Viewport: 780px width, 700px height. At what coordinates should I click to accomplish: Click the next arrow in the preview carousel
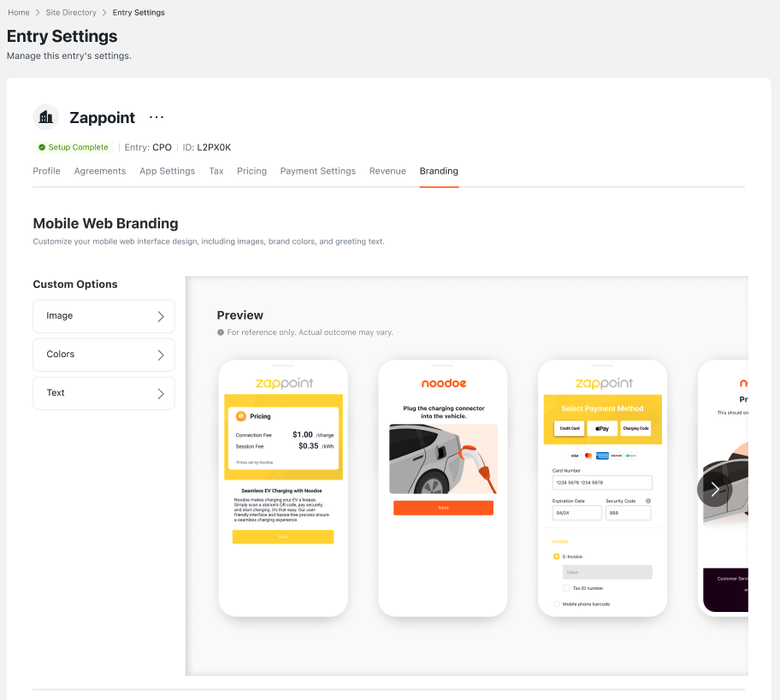point(715,489)
